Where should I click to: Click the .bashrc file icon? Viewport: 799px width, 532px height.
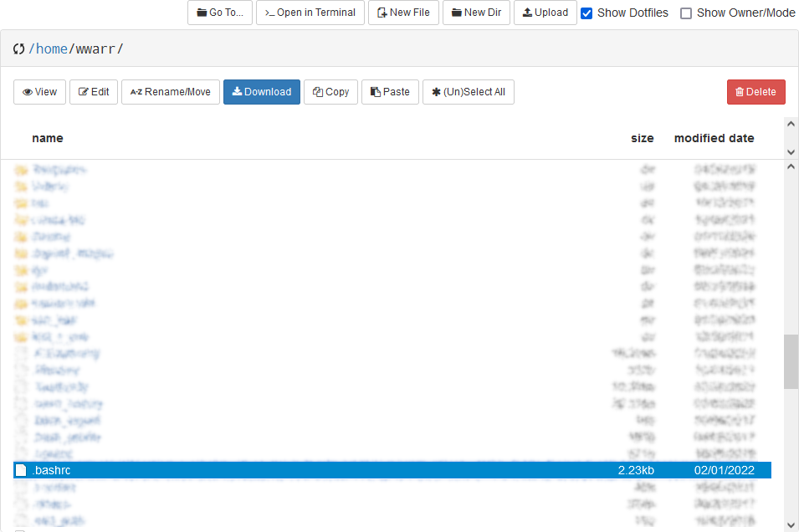click(21, 470)
